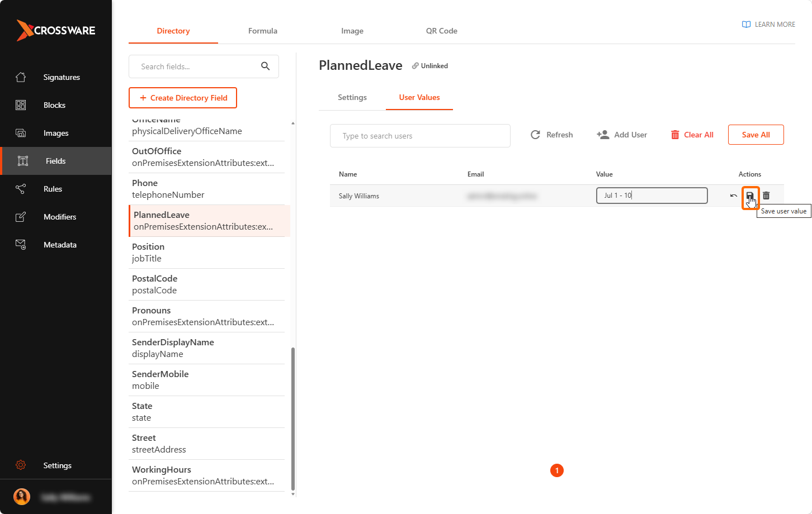Image resolution: width=812 pixels, height=514 pixels.
Task: Open the Settings tab of PlannedLeave
Action: (352, 97)
